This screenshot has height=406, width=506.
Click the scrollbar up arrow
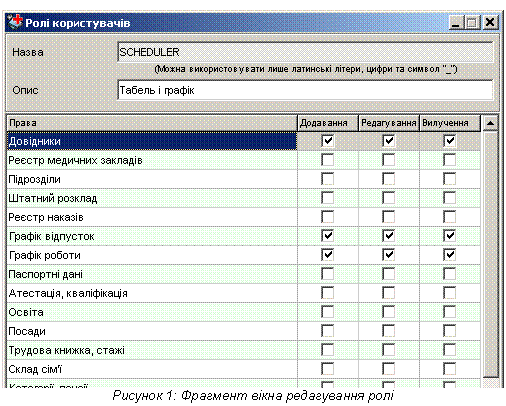pyautogui.click(x=490, y=123)
